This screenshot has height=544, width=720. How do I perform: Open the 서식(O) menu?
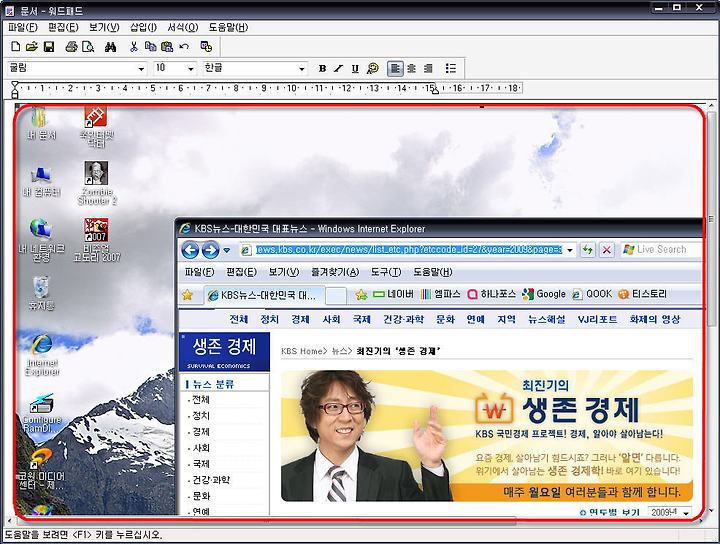pyautogui.click(x=183, y=28)
